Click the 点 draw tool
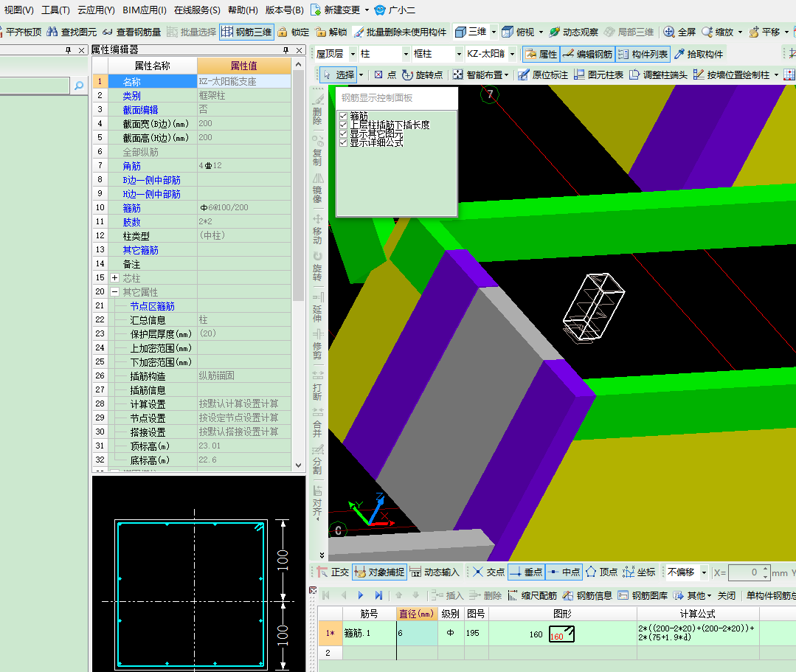This screenshot has height=672, width=796. pyautogui.click(x=385, y=75)
